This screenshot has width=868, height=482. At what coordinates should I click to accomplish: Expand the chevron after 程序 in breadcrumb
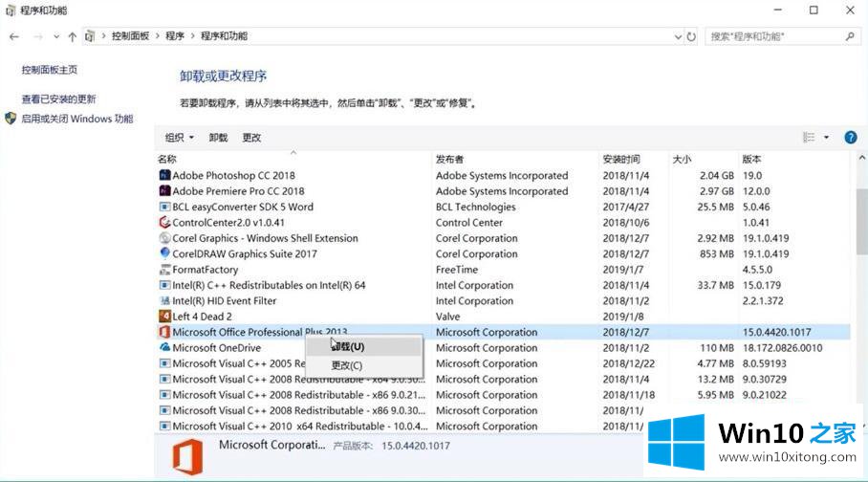click(193, 36)
